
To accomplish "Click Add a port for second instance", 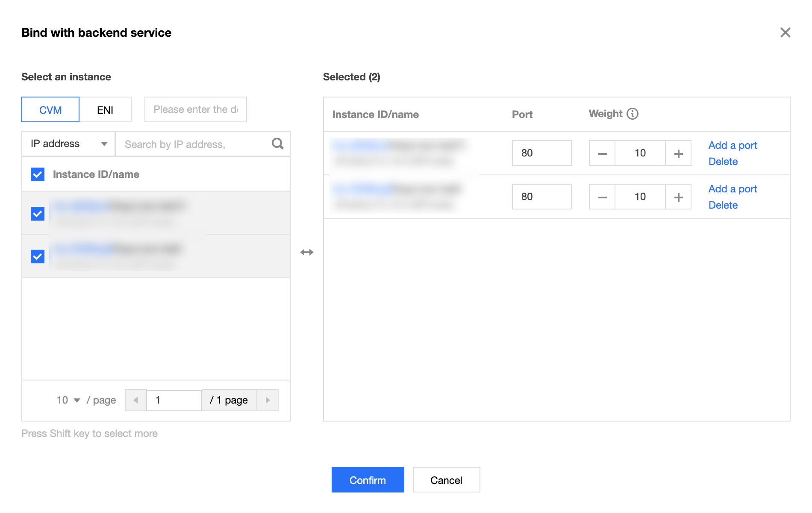I will [x=733, y=189].
